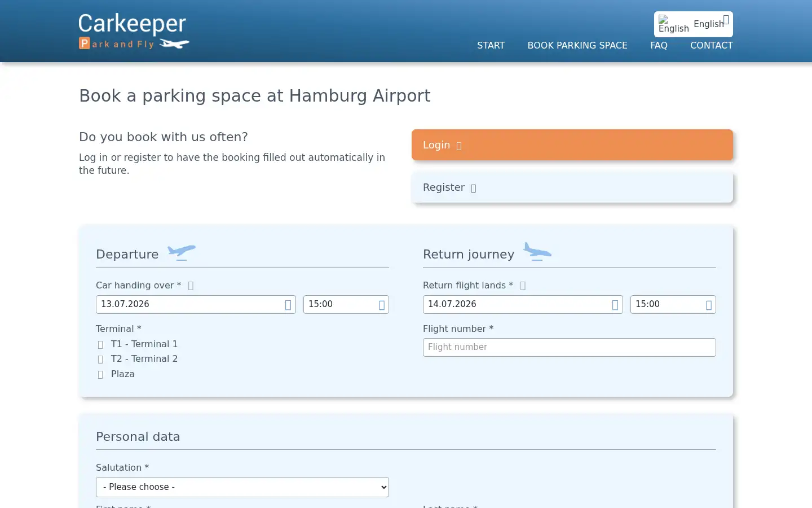Viewport: 812px width, 508px height.
Task: Click the departure date field 13.07.2026
Action: tap(196, 304)
